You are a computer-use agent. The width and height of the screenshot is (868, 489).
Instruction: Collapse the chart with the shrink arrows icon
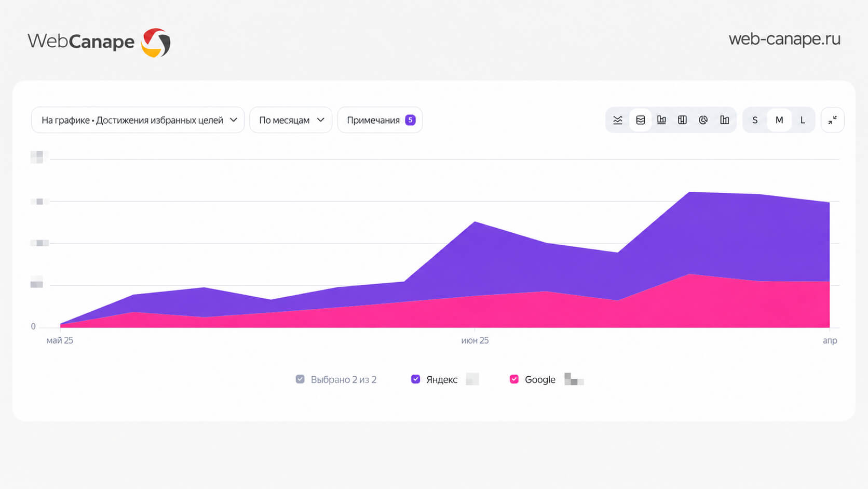pos(832,120)
